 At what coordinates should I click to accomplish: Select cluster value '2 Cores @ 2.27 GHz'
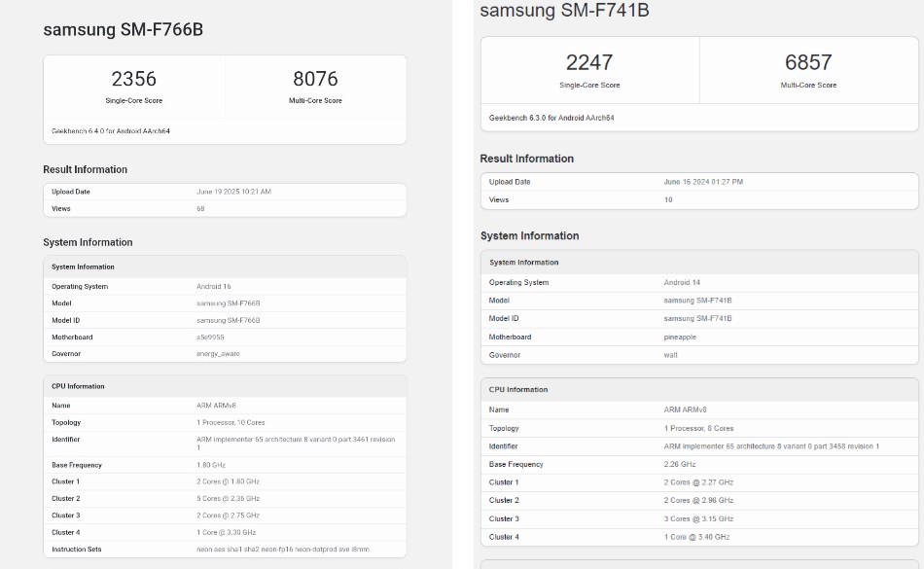pos(699,482)
